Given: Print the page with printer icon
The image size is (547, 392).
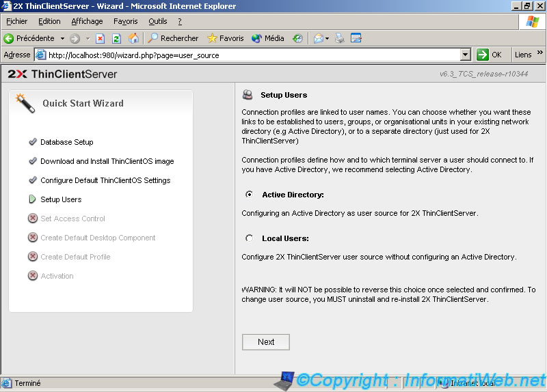Looking at the screenshot, I should pos(339,38).
